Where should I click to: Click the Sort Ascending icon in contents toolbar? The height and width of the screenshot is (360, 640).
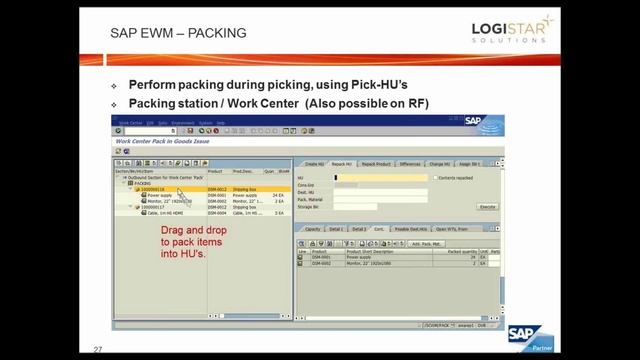312,244
